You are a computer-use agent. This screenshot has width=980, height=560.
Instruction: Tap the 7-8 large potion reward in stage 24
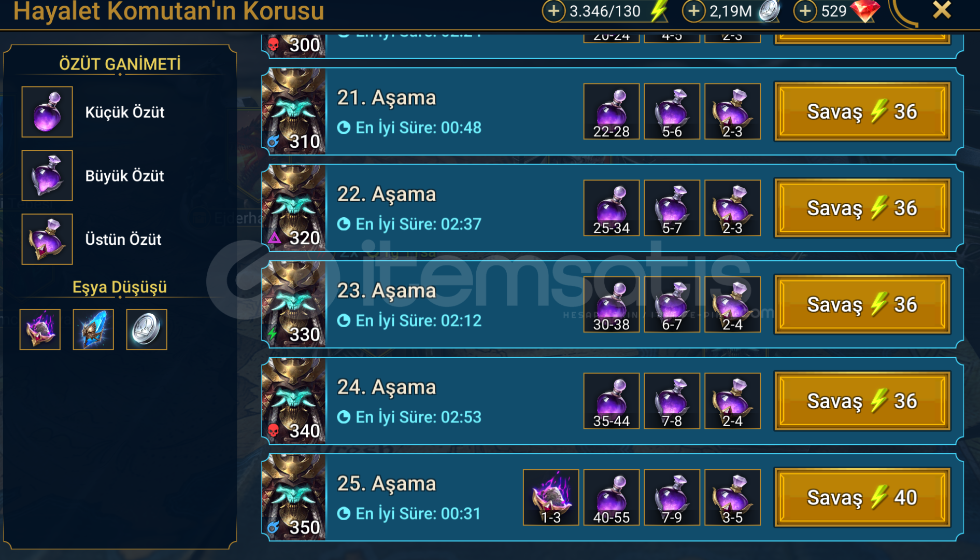coord(672,401)
